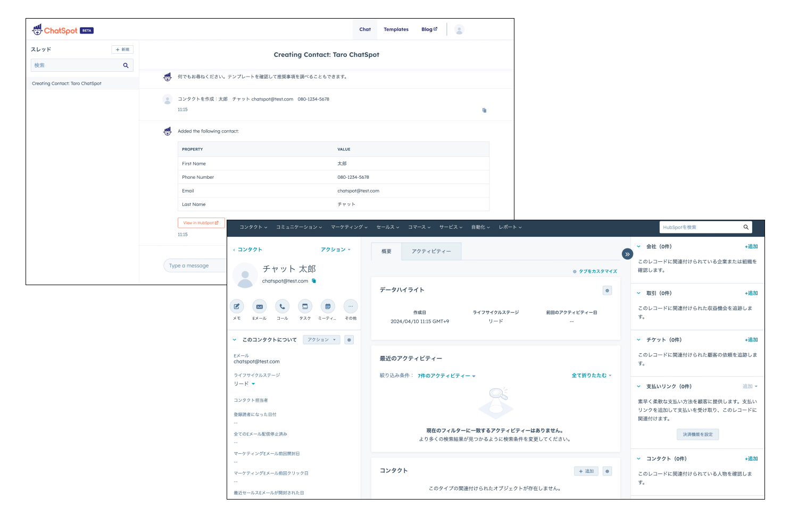798x532 pixels.
Task: Collapse the チケット (0件) section
Action: click(639, 339)
